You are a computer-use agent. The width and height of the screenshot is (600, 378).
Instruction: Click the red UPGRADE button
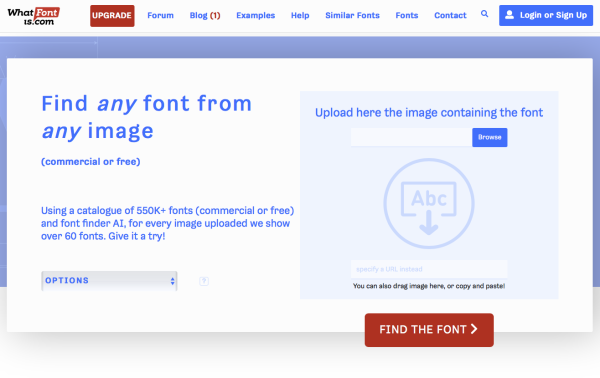pos(112,16)
